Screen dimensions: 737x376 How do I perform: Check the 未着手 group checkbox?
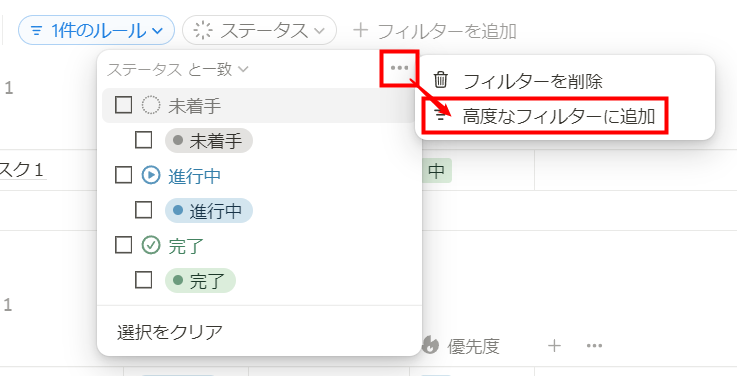(x=123, y=105)
